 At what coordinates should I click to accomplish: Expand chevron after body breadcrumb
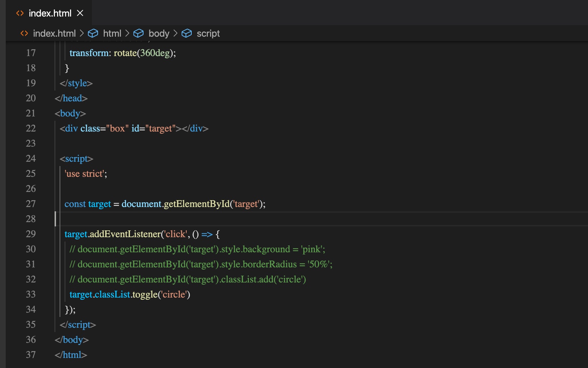pyautogui.click(x=176, y=33)
